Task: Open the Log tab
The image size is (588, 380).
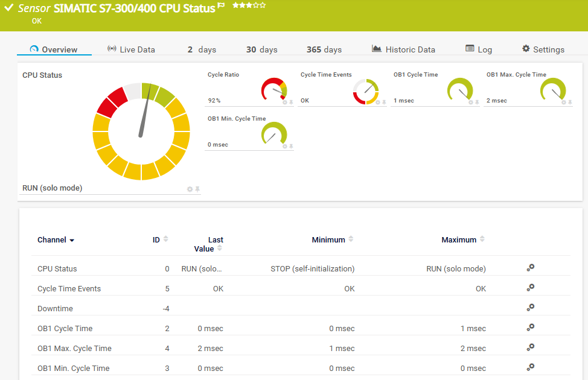Action: [x=479, y=49]
